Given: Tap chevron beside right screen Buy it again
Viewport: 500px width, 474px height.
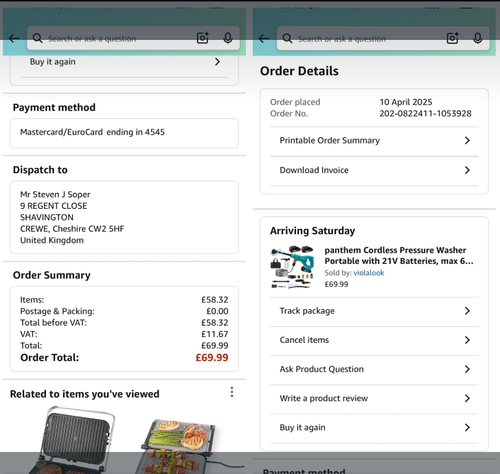Looking at the screenshot, I should tap(467, 427).
